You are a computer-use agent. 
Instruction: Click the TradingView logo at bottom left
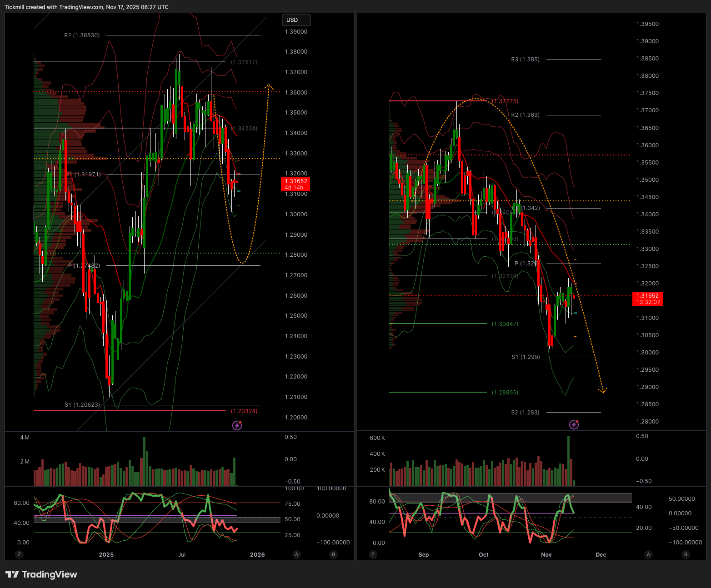pos(41,574)
